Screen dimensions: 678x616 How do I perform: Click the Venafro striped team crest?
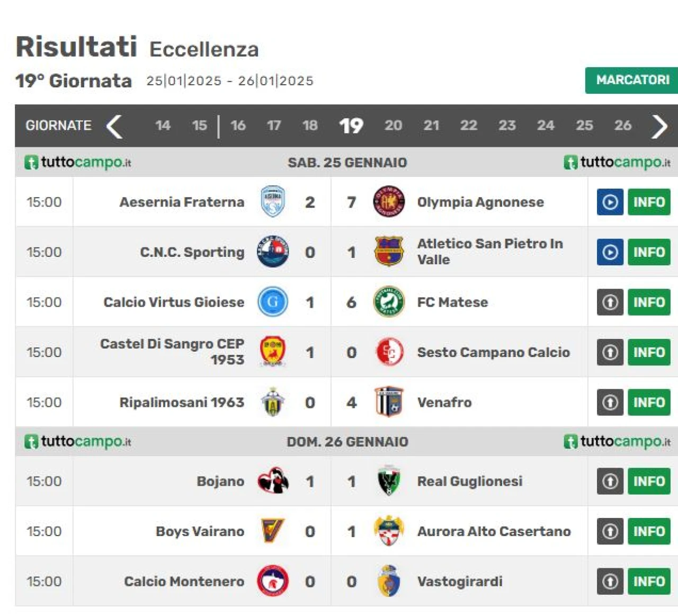pos(389,403)
